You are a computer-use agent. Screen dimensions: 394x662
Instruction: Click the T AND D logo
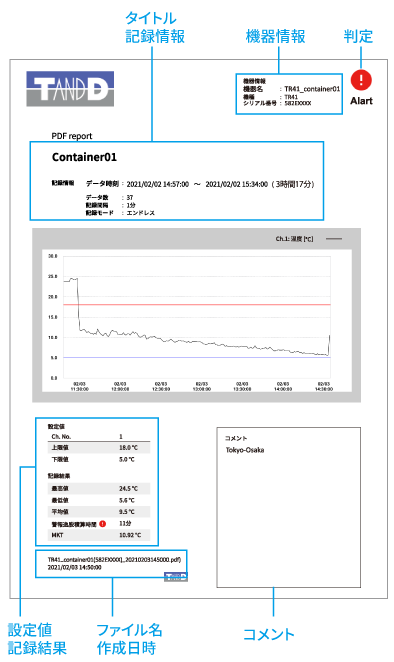[70, 89]
